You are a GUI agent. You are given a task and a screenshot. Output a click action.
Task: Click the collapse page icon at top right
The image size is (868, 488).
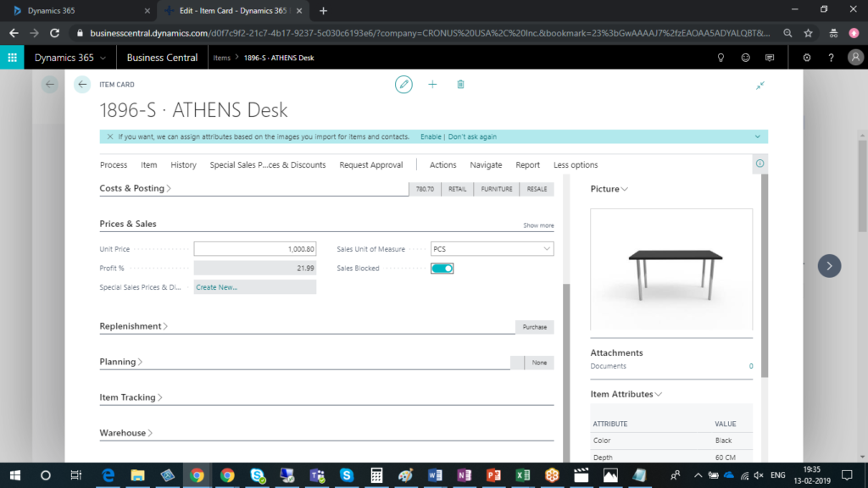tap(760, 86)
